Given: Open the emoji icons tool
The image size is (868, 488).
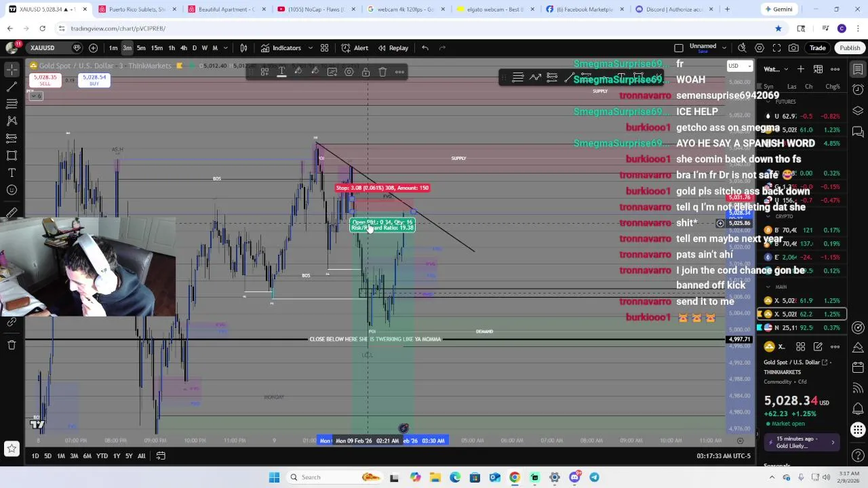Looking at the screenshot, I should pos(12,190).
